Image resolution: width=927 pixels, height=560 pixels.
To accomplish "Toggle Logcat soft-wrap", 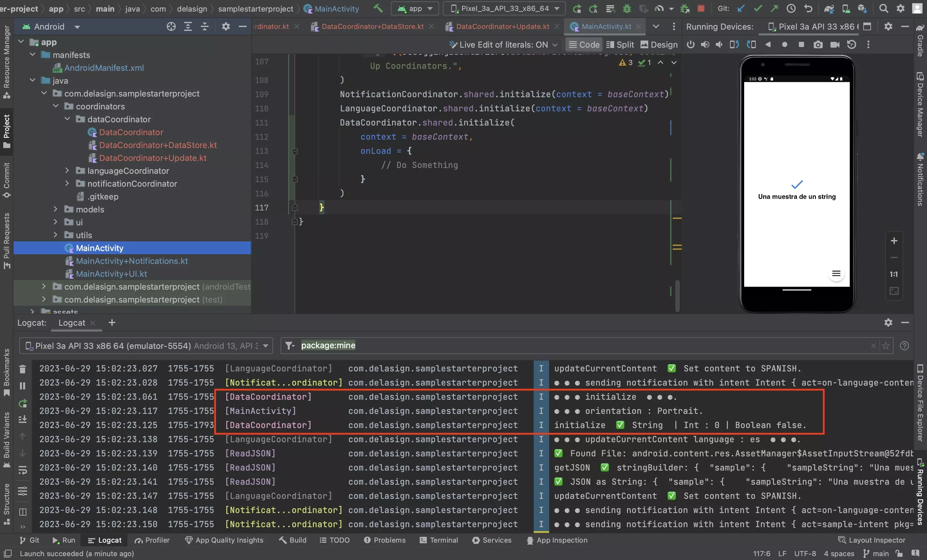I will 23,471.
